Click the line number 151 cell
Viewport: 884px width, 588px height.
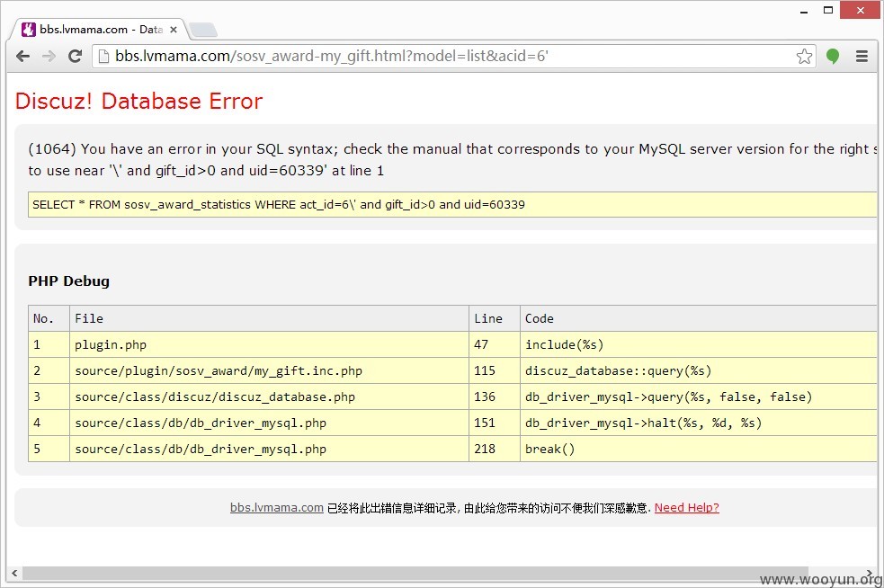(x=494, y=423)
